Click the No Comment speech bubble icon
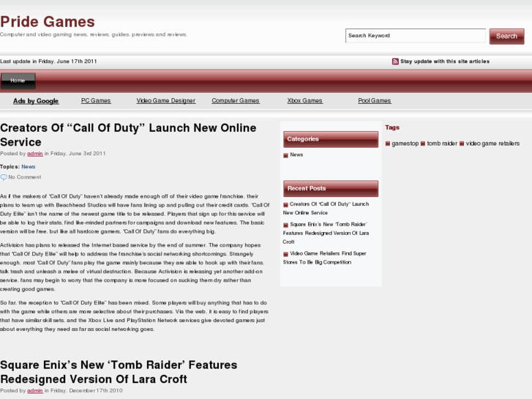This screenshot has height=399, width=532. [x=4, y=177]
